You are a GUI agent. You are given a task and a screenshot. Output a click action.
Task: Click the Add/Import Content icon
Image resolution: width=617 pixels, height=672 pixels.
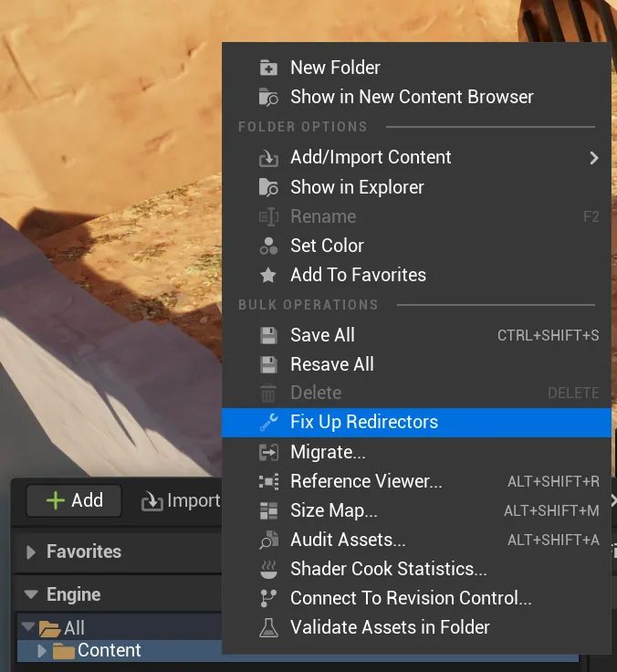pos(268,158)
